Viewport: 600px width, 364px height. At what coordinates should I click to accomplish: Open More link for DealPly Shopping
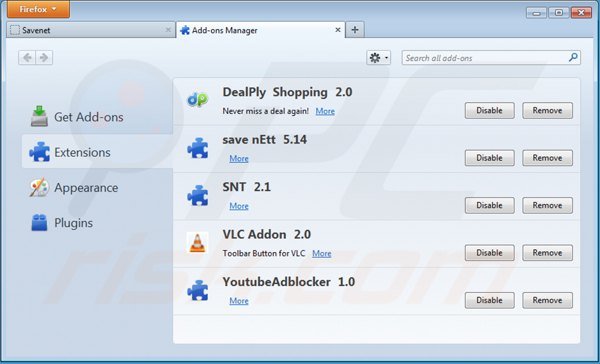pyautogui.click(x=325, y=111)
